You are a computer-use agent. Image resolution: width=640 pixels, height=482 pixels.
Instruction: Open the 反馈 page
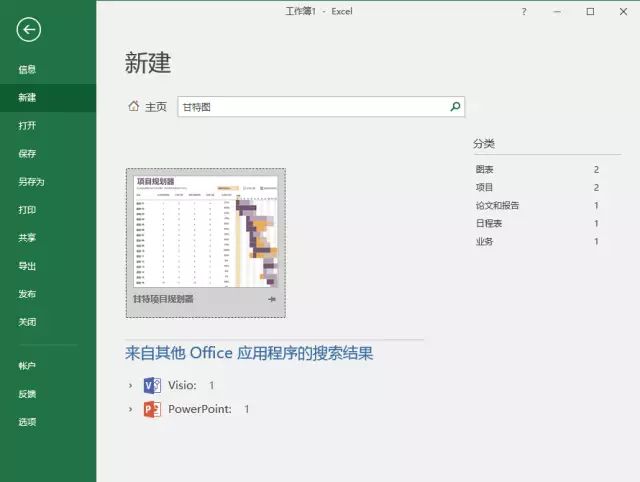tap(48, 394)
